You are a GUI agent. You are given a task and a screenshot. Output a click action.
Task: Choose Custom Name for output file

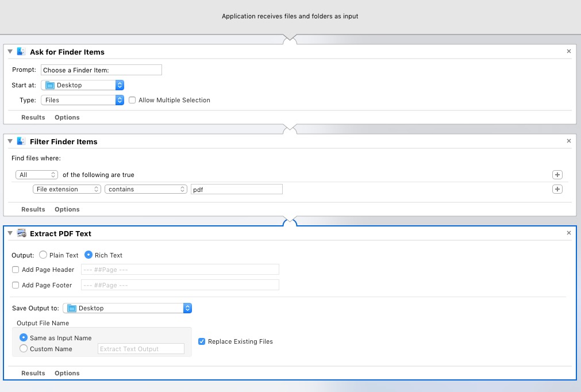(24, 348)
